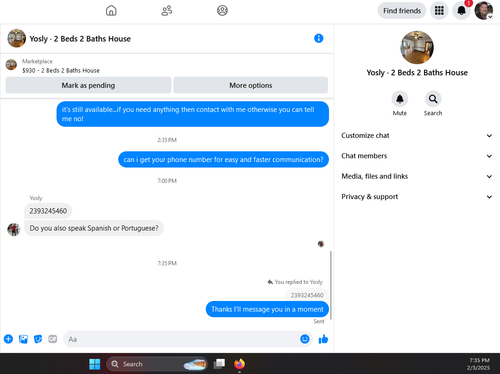The width and height of the screenshot is (500, 374).
Task: Choose a sticker icon
Action: click(x=38, y=339)
